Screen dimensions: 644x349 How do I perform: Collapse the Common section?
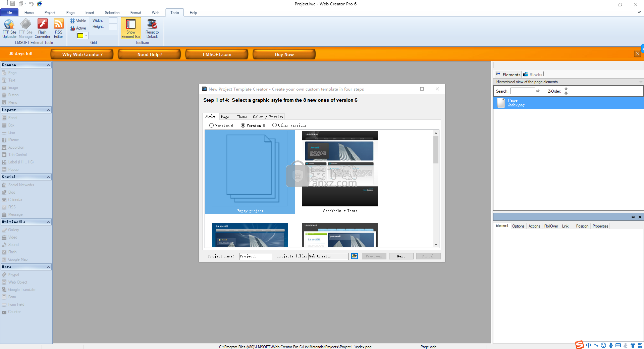[x=48, y=65]
